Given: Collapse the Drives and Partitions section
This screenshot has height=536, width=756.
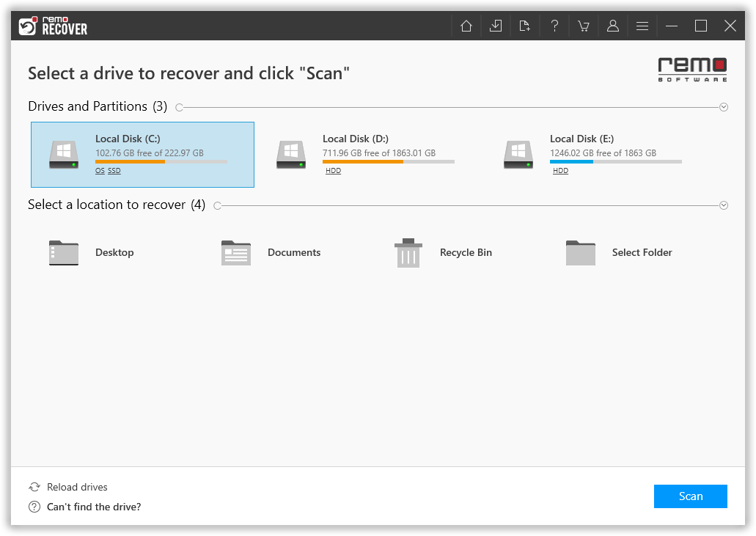Looking at the screenshot, I should [x=724, y=106].
